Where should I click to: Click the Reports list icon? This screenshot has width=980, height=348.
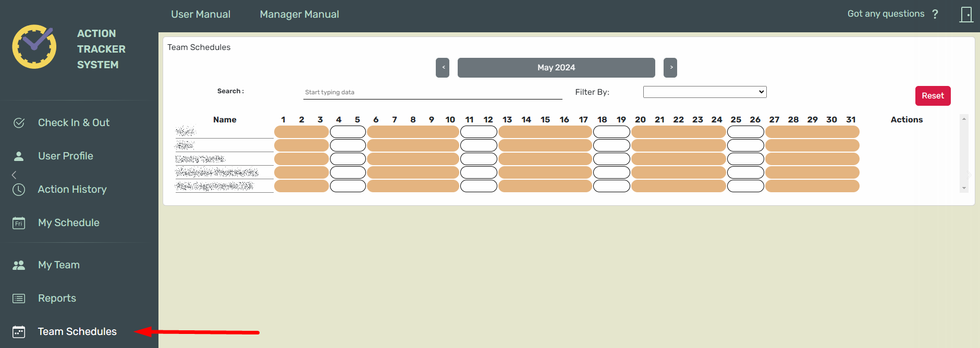pyautogui.click(x=19, y=299)
